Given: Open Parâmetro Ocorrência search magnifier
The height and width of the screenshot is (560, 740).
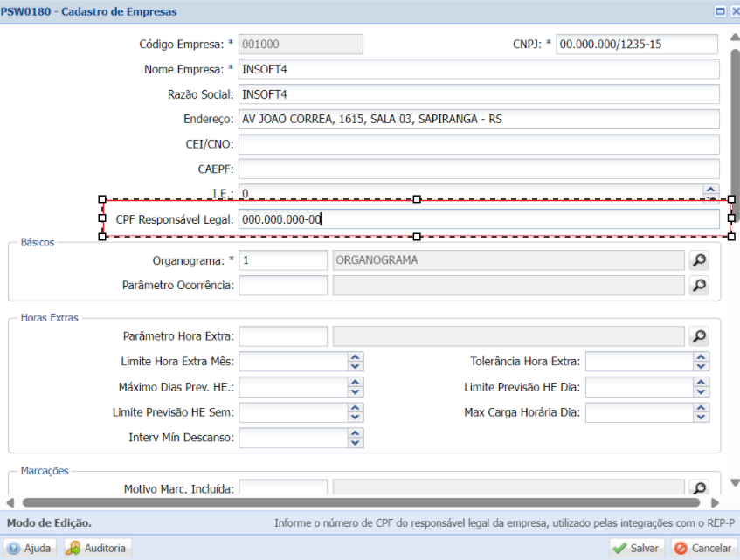Looking at the screenshot, I should click(x=699, y=285).
